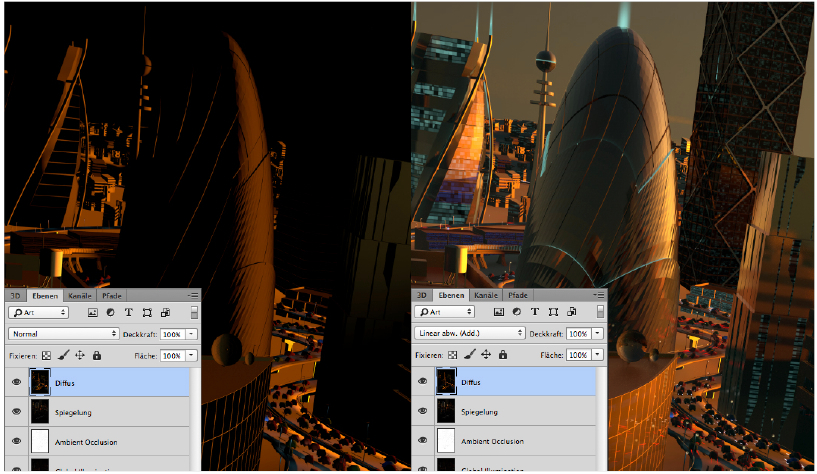Click adjustment layer filter icon in left panel

(x=110, y=313)
